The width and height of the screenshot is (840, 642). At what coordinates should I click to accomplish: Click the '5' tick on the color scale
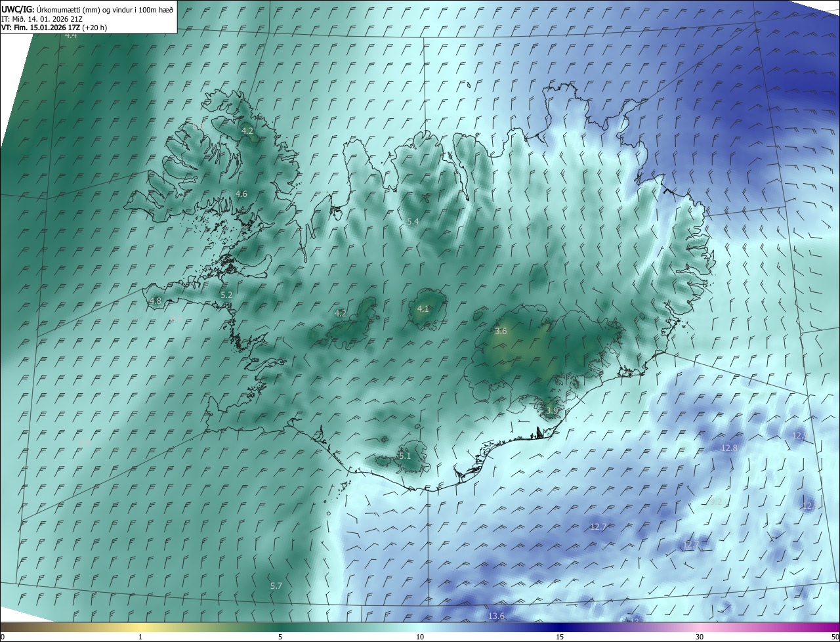280,637
